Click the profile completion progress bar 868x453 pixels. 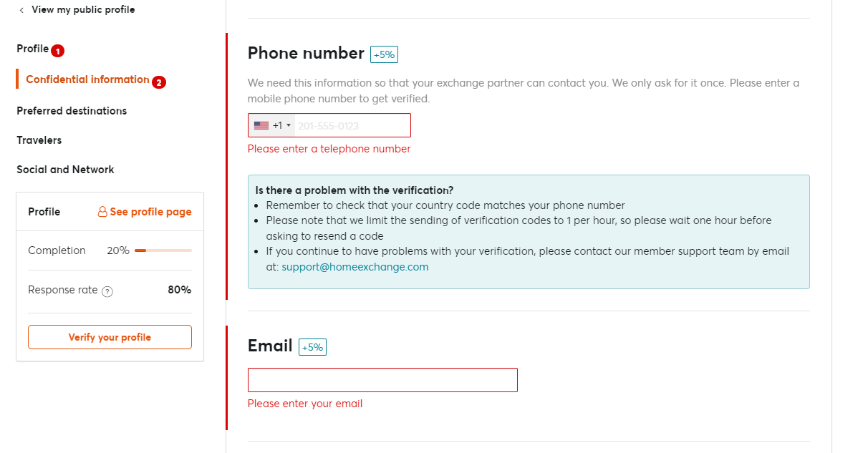[x=163, y=250]
